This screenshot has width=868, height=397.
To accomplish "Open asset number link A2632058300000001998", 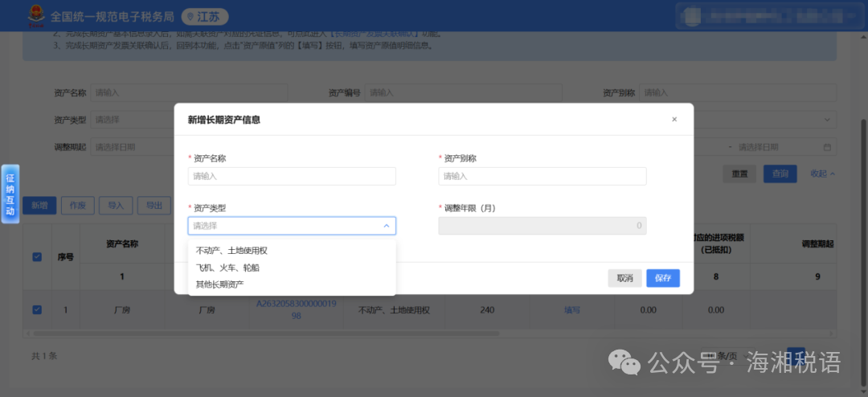I will [296, 309].
